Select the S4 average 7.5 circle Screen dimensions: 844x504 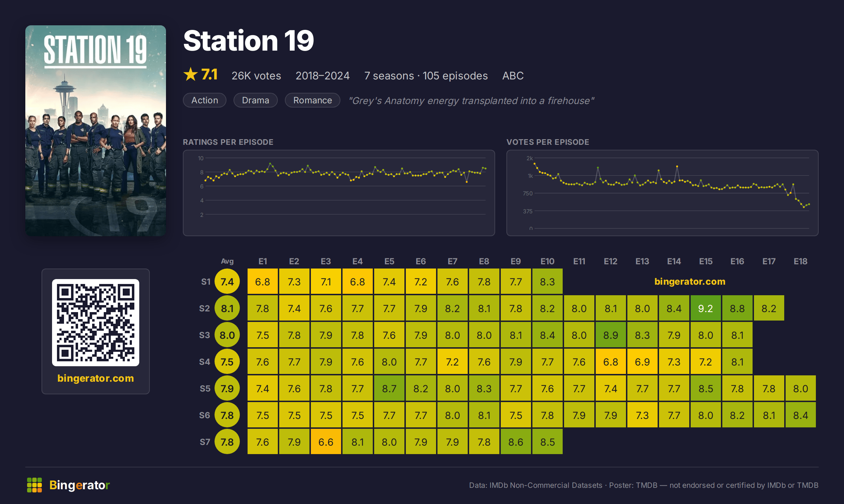pyautogui.click(x=227, y=362)
